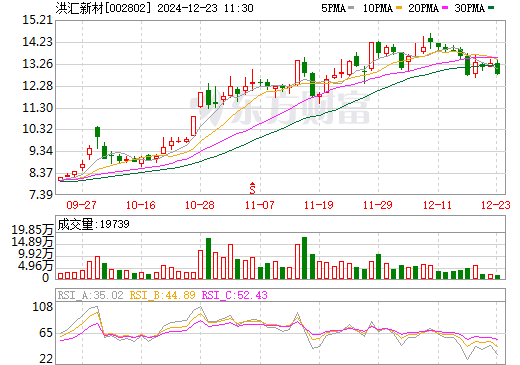Click the 65 RSI axis label
The width and height of the screenshot is (520, 365).
point(46,333)
